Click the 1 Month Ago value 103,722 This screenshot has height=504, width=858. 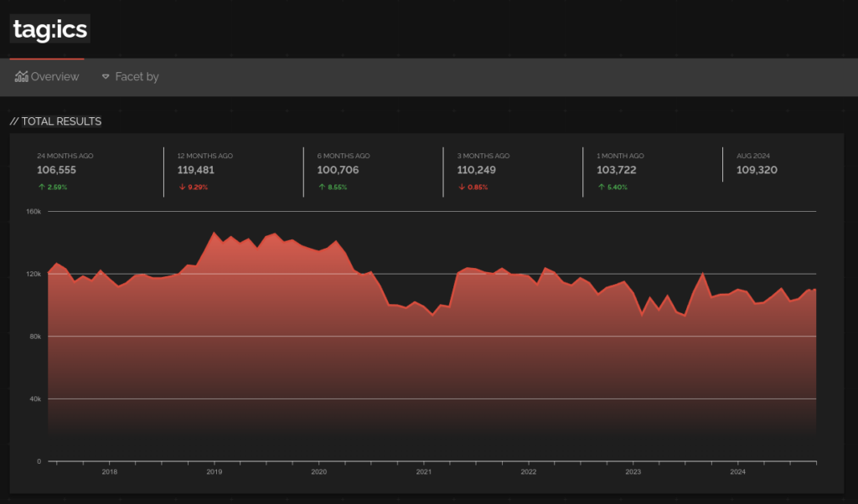pos(617,170)
